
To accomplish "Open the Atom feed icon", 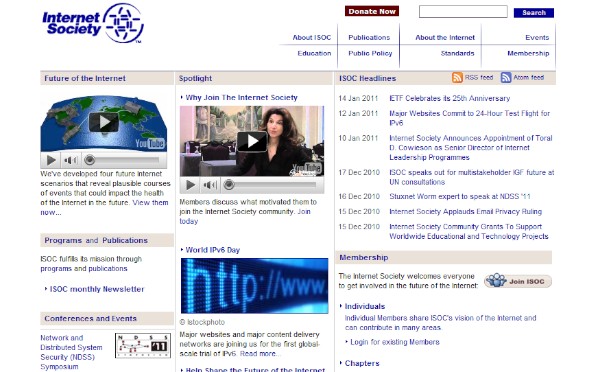I will coord(505,77).
